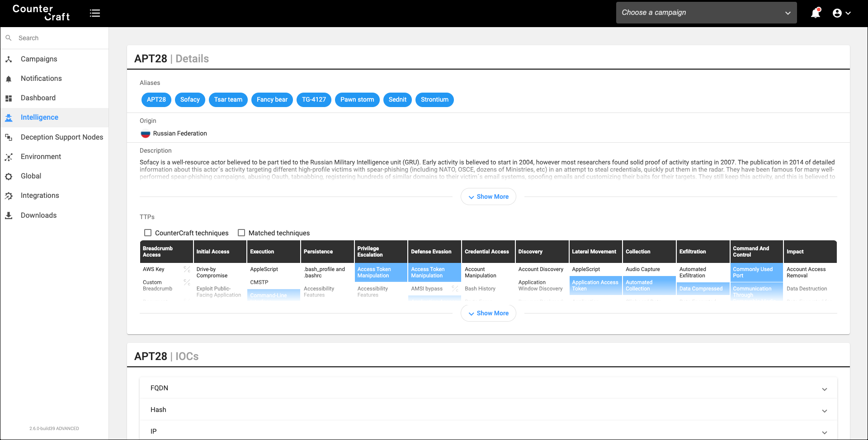Click the Sofacy alias chip
868x440 pixels.
click(x=190, y=100)
